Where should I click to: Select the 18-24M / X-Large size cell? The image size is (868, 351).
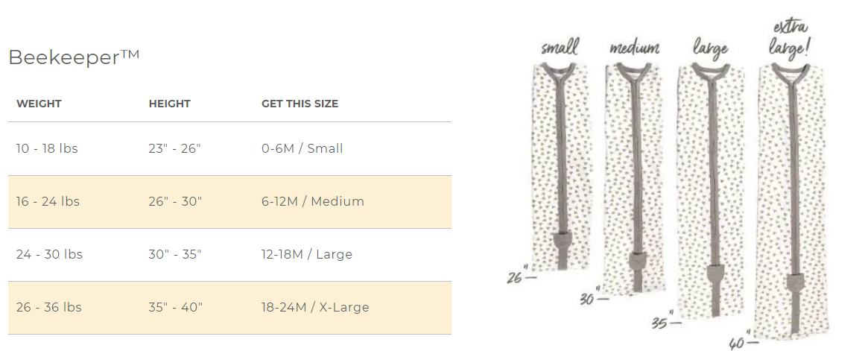(315, 307)
